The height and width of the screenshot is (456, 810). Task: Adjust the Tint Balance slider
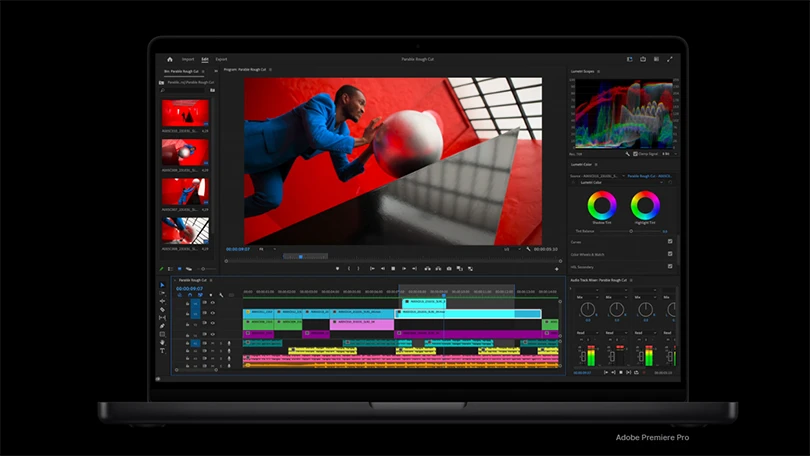point(631,231)
